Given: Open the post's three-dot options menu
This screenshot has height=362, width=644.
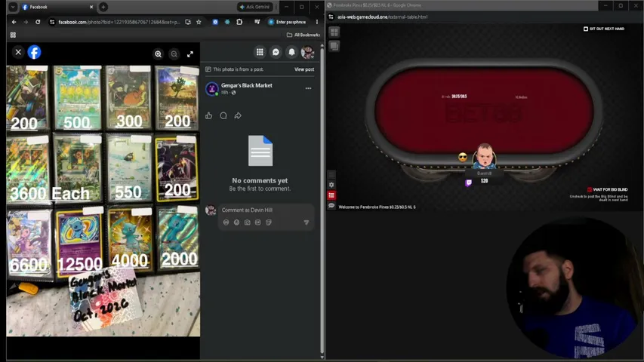Looking at the screenshot, I should coord(309,88).
